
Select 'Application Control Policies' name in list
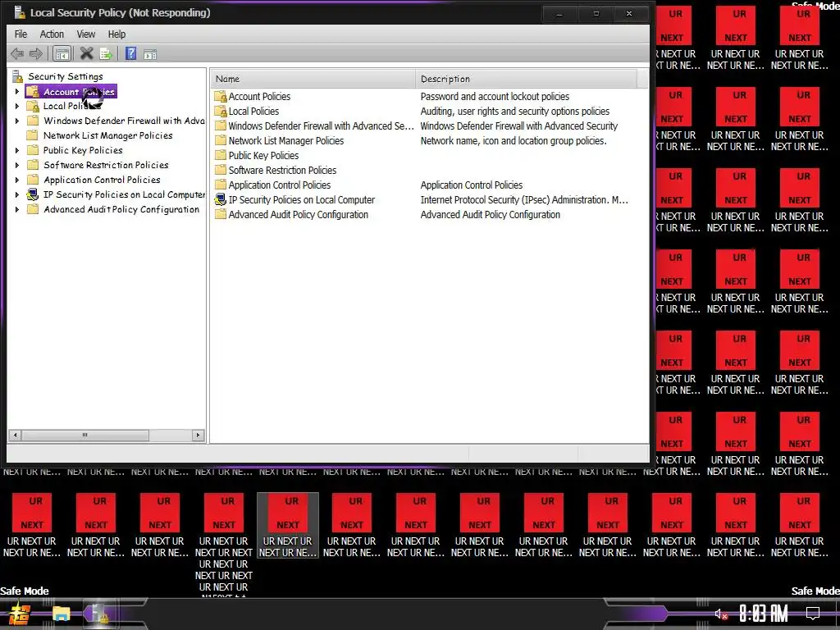click(x=280, y=185)
